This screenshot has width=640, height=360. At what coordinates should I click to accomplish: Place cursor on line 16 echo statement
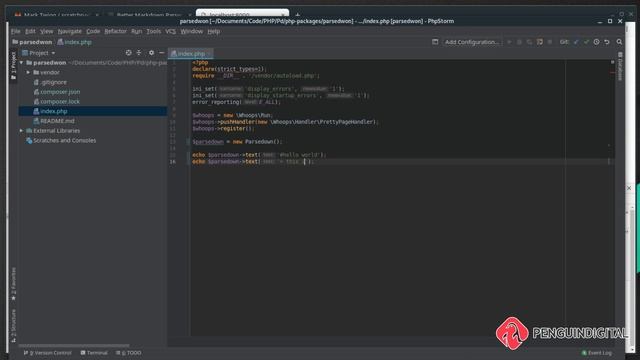(253, 162)
